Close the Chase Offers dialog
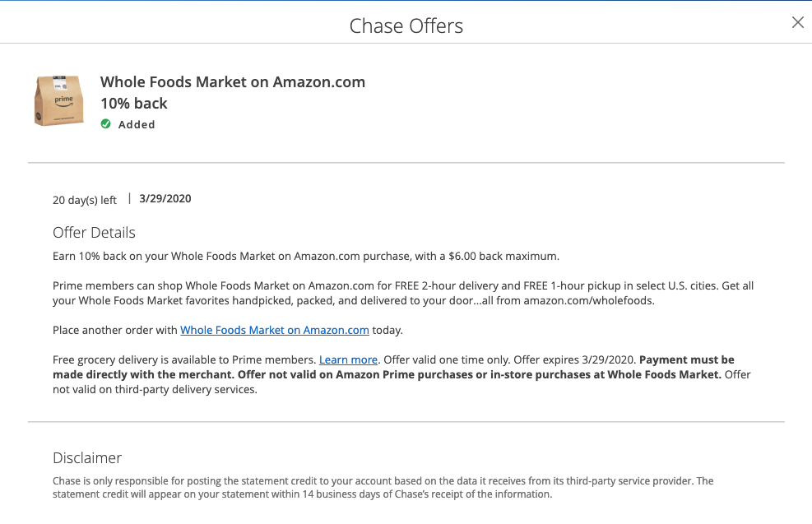Viewport: 812px width, 524px height. pos(797,23)
